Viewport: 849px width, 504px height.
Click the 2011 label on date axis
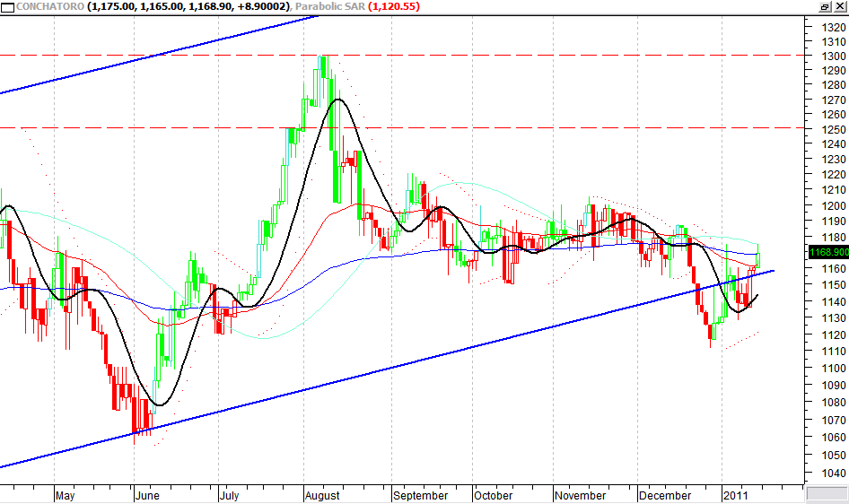[736, 495]
